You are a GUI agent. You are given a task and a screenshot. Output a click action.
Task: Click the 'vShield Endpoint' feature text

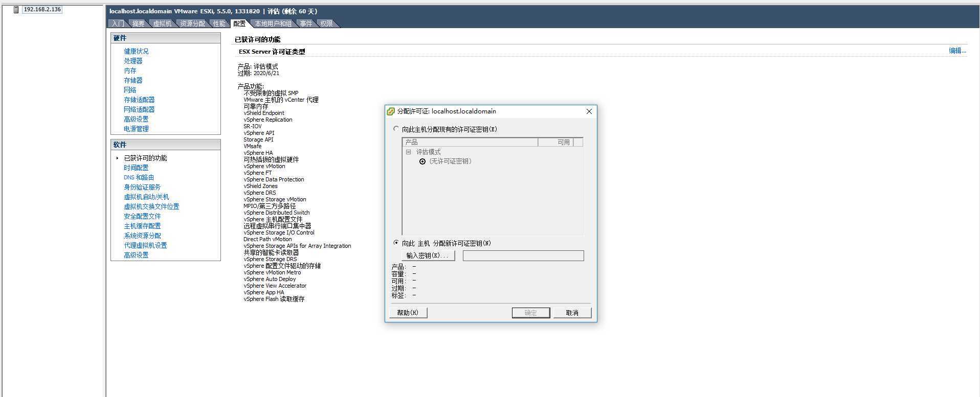(x=264, y=113)
